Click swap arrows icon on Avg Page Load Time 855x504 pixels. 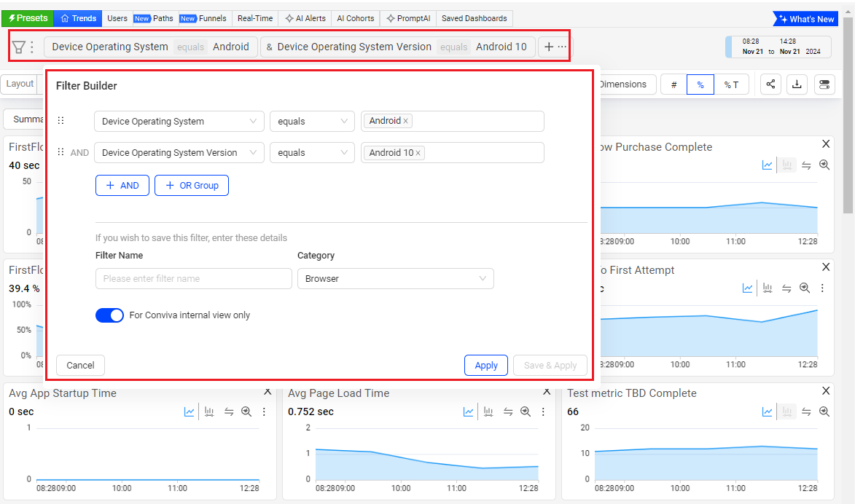point(507,412)
